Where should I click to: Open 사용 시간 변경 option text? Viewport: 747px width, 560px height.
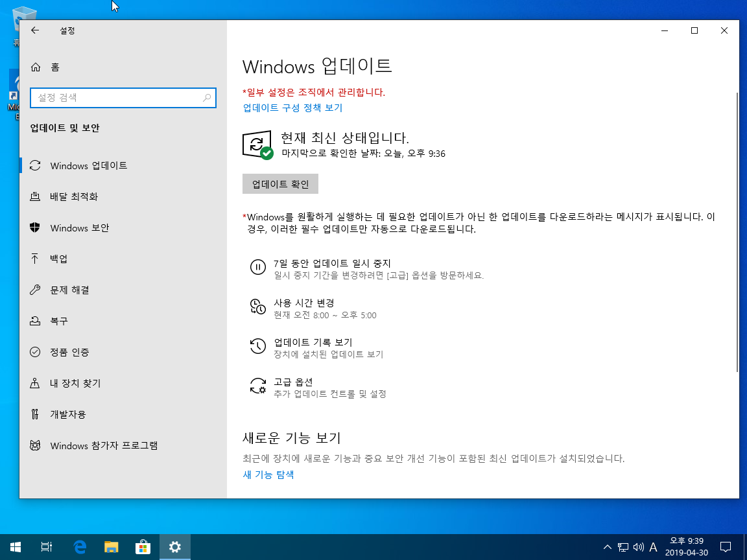click(x=304, y=303)
